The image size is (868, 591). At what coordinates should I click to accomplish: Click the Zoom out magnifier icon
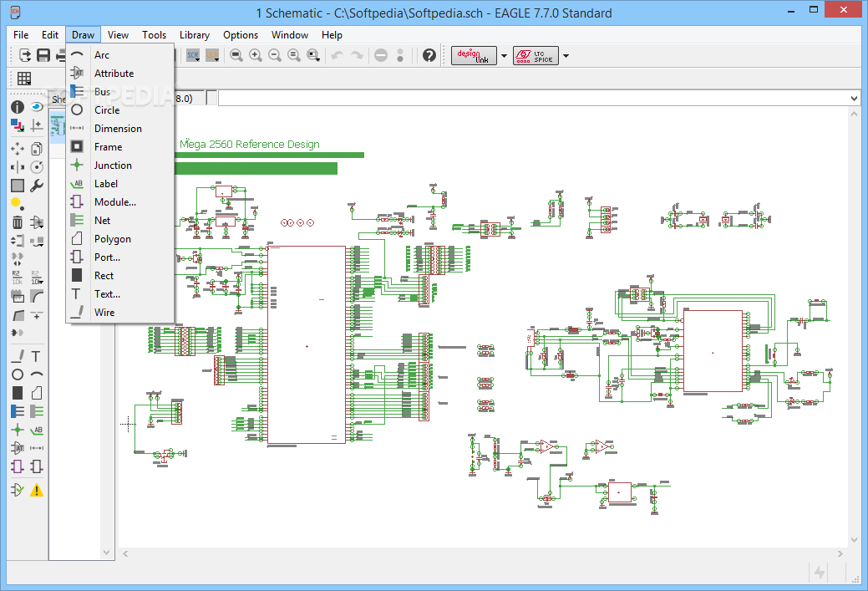pyautogui.click(x=275, y=55)
